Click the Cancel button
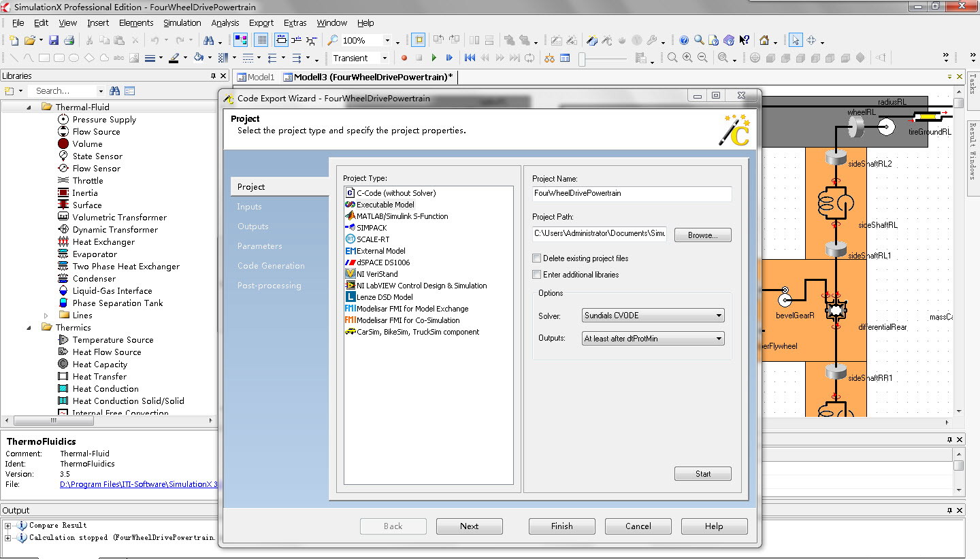980x559 pixels. (x=638, y=526)
